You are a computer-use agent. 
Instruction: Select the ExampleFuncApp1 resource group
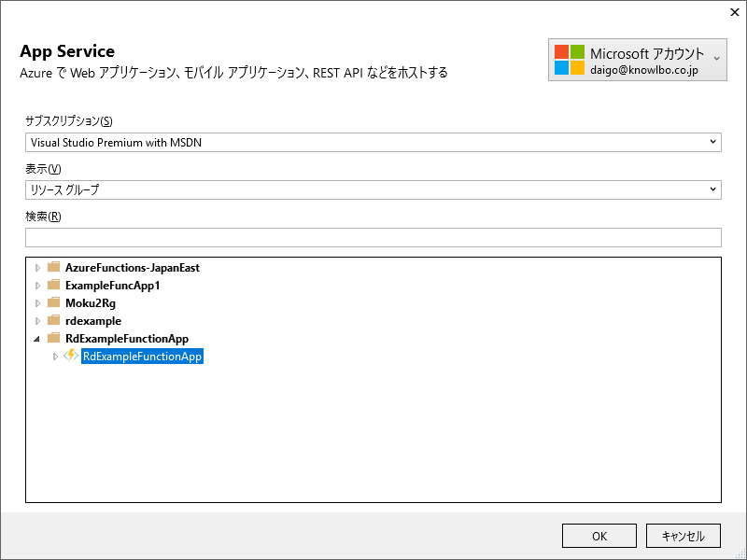(x=112, y=286)
